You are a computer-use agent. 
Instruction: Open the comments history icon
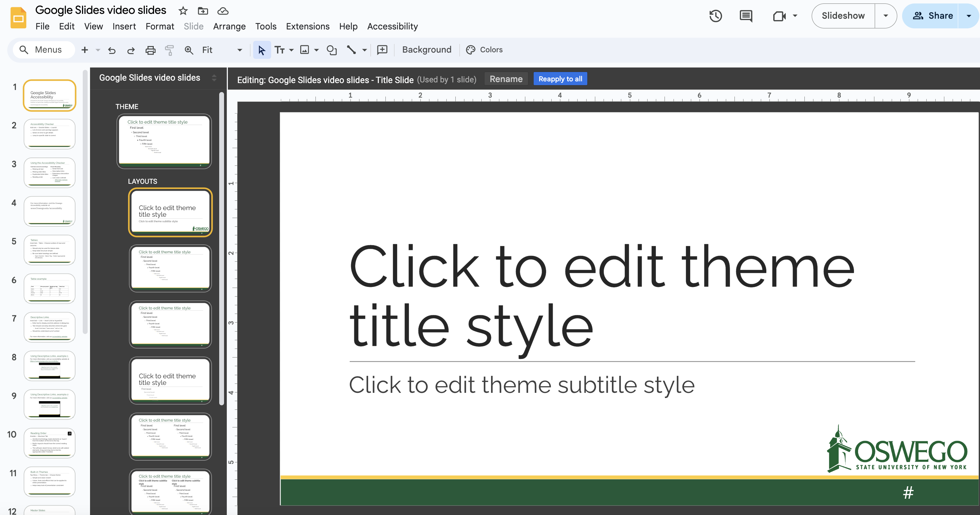(746, 16)
